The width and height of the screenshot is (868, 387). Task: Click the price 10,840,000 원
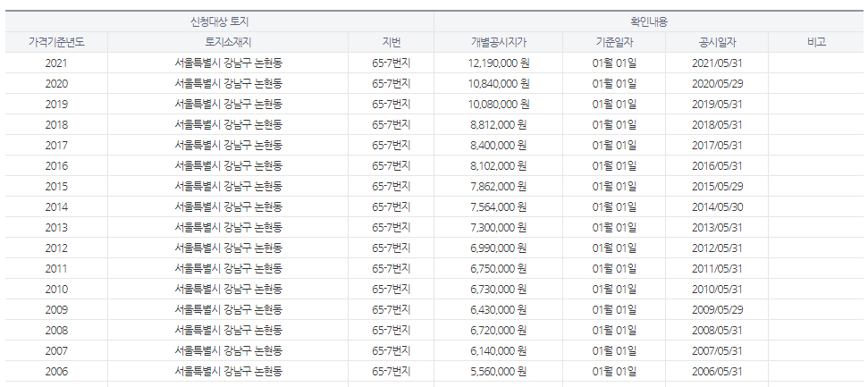click(x=498, y=84)
